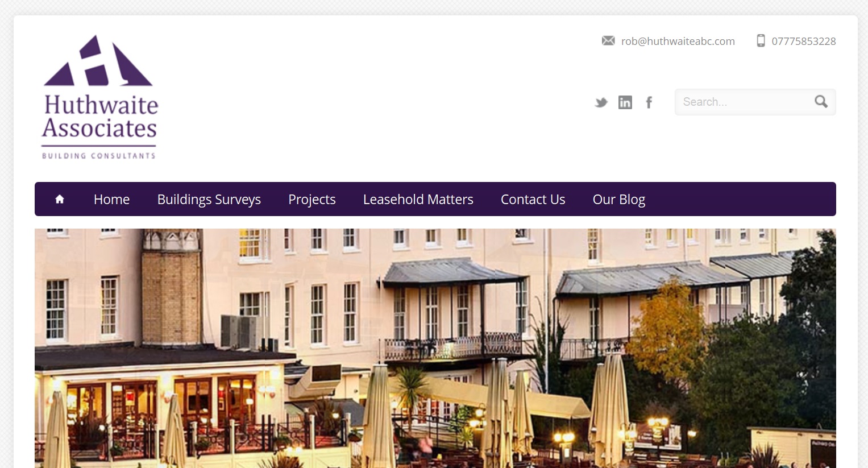Open the Buildings Surveys menu item

209,200
